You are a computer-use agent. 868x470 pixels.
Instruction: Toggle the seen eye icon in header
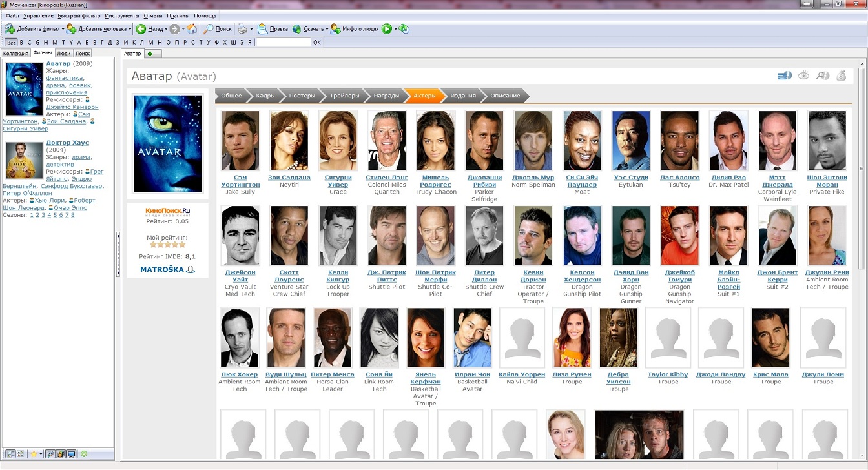click(x=803, y=76)
